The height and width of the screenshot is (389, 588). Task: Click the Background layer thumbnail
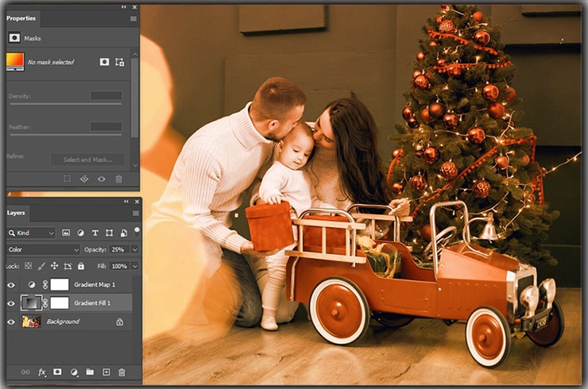click(31, 322)
